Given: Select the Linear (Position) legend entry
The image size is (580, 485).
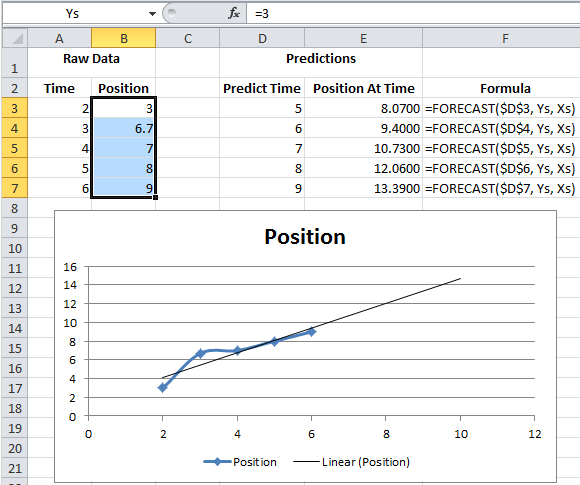Looking at the screenshot, I should tap(351, 462).
